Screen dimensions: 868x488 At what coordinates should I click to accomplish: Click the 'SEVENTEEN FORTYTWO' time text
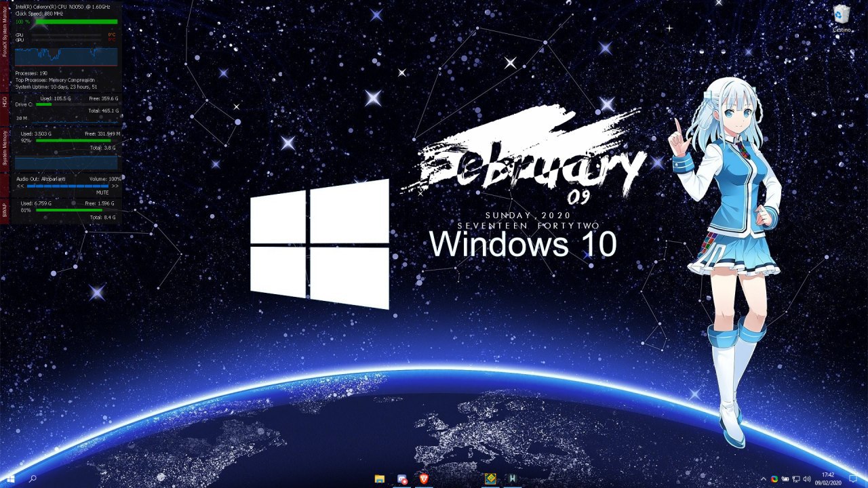click(x=528, y=225)
